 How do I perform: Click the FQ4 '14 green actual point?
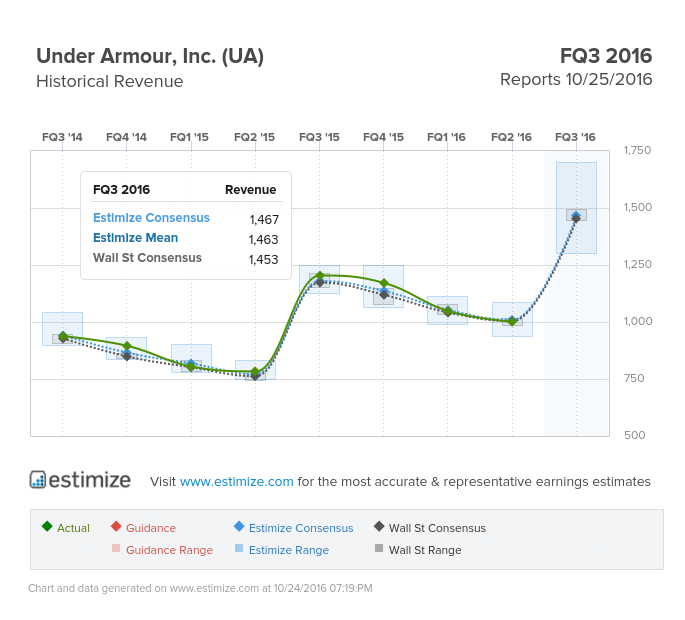(127, 346)
